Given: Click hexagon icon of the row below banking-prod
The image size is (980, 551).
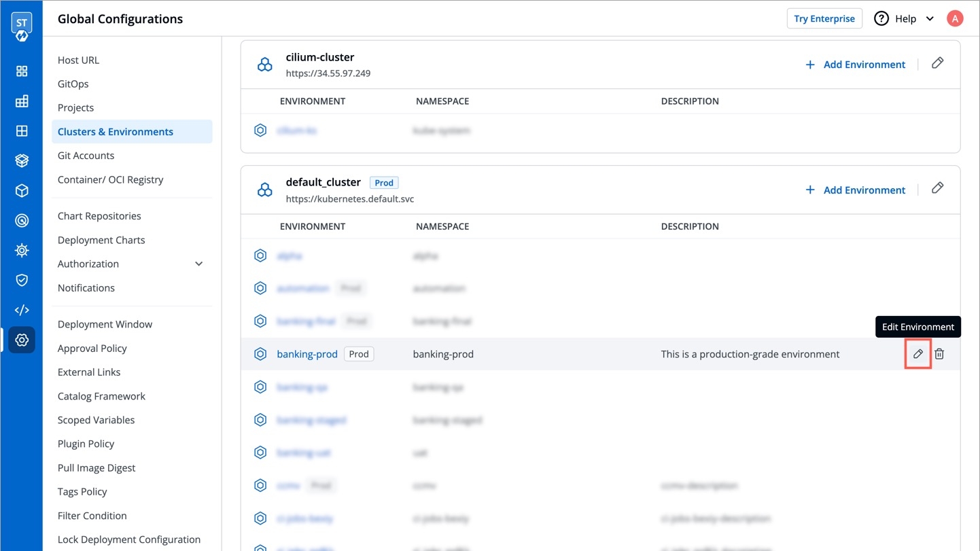Looking at the screenshot, I should click(260, 387).
